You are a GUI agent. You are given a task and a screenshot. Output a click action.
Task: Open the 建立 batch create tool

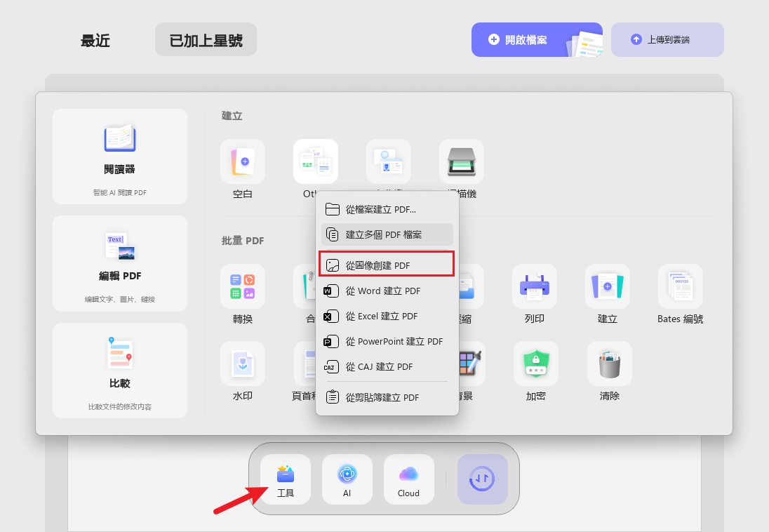click(x=608, y=286)
